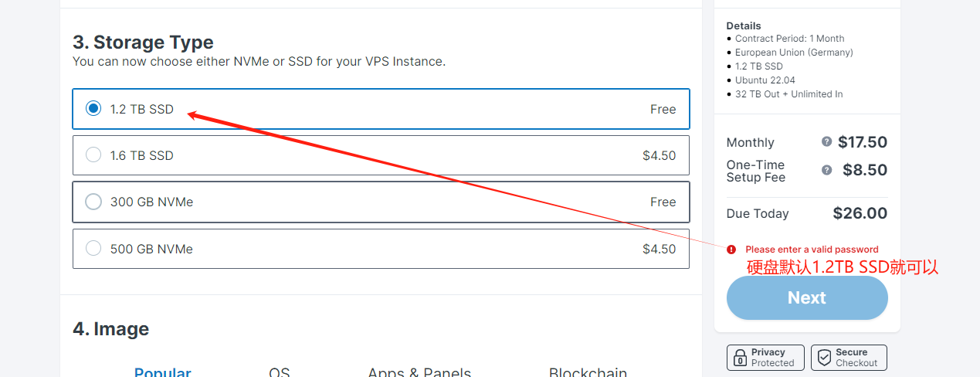Click the Next button
The image size is (980, 377).
[807, 298]
